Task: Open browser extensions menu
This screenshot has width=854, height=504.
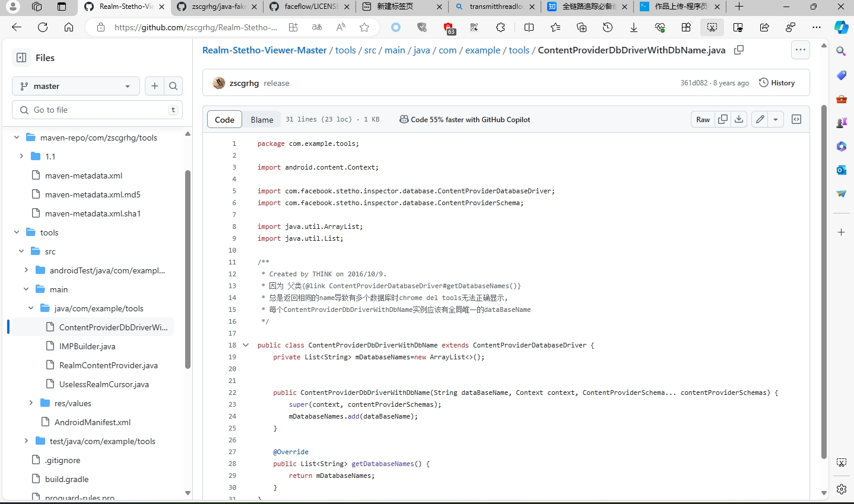Action: click(501, 27)
